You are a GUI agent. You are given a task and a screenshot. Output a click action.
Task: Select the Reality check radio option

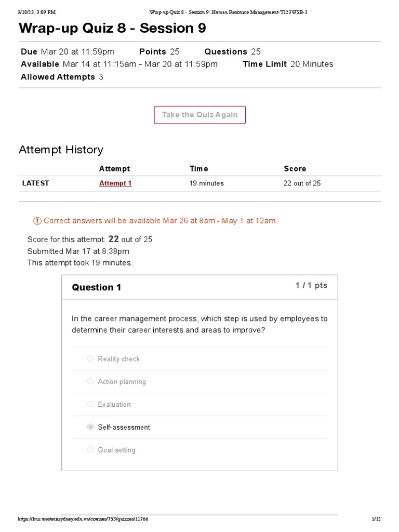pos(91,358)
